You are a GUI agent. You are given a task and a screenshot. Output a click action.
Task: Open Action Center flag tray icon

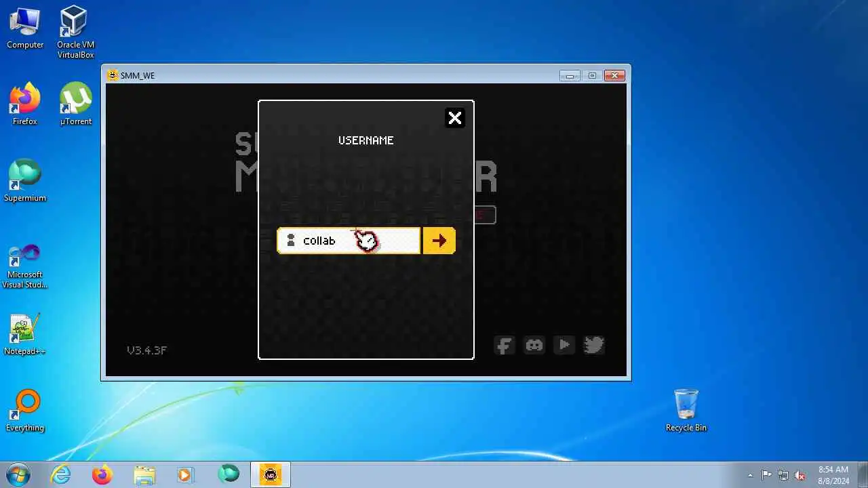pos(766,475)
